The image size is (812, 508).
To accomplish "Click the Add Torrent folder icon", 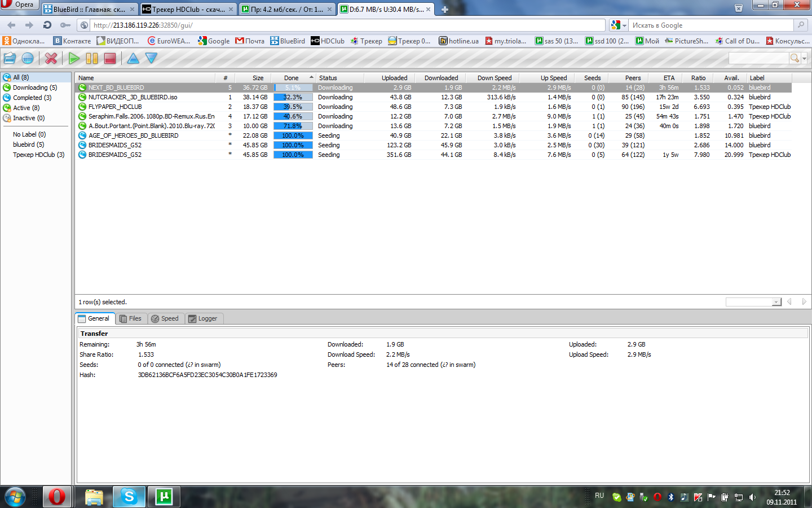I will click(10, 58).
